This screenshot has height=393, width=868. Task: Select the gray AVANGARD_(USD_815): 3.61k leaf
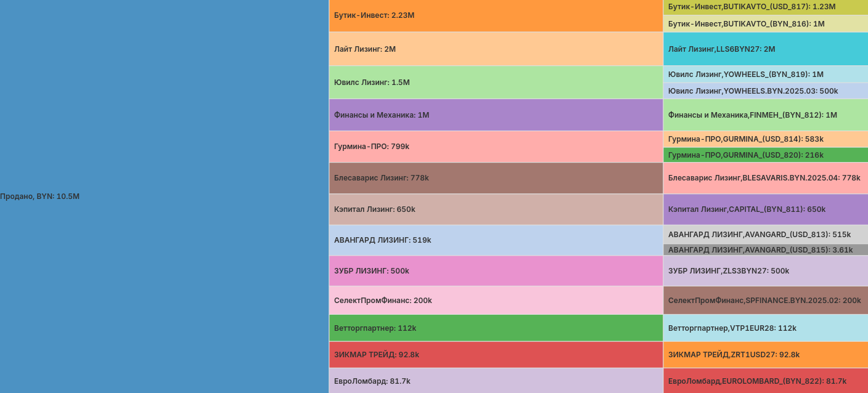(x=765, y=250)
